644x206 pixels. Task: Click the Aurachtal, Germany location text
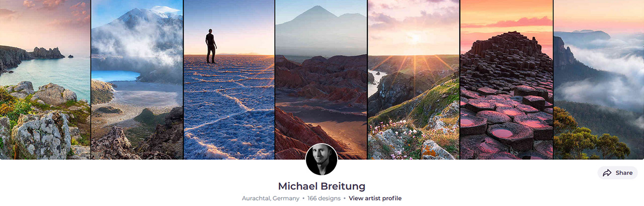coord(271,198)
